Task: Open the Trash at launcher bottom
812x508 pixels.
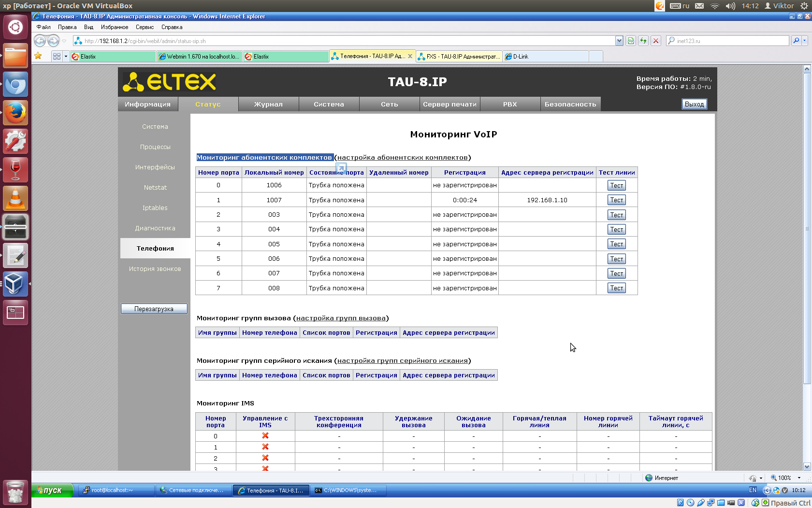Action: [x=15, y=493]
